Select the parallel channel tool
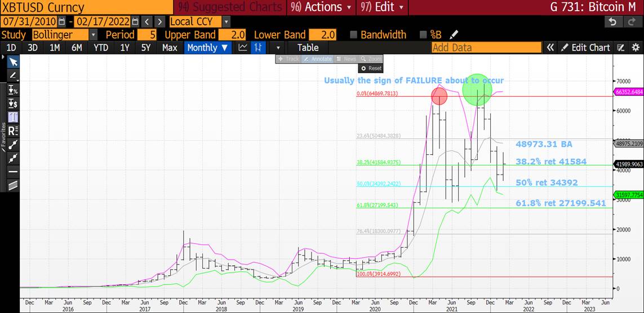644x313 pixels. point(13,185)
